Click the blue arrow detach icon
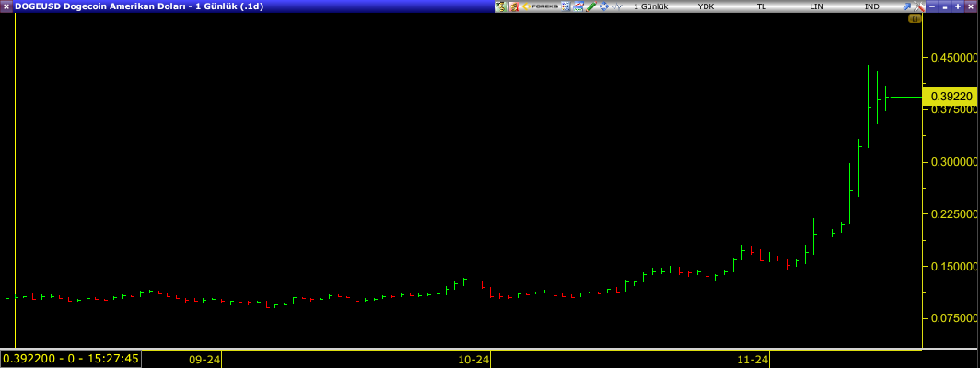This screenshot has width=980, height=368. 906,6
